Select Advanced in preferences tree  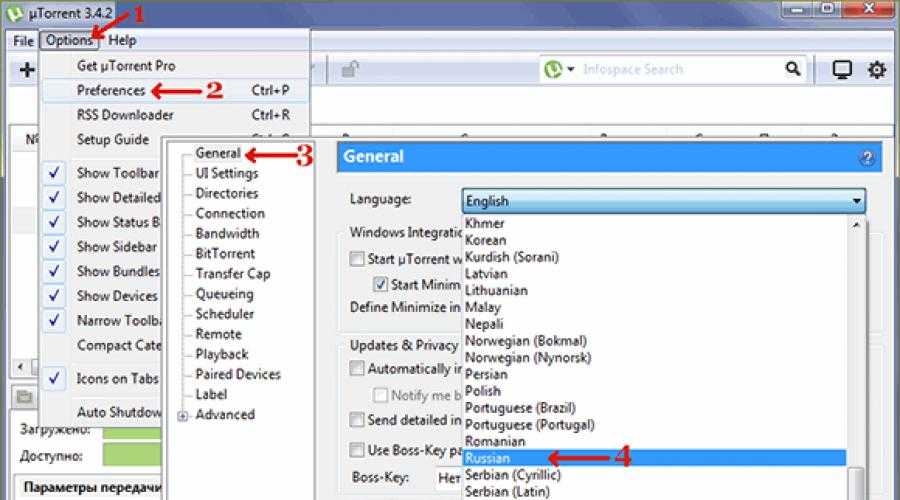point(225,414)
